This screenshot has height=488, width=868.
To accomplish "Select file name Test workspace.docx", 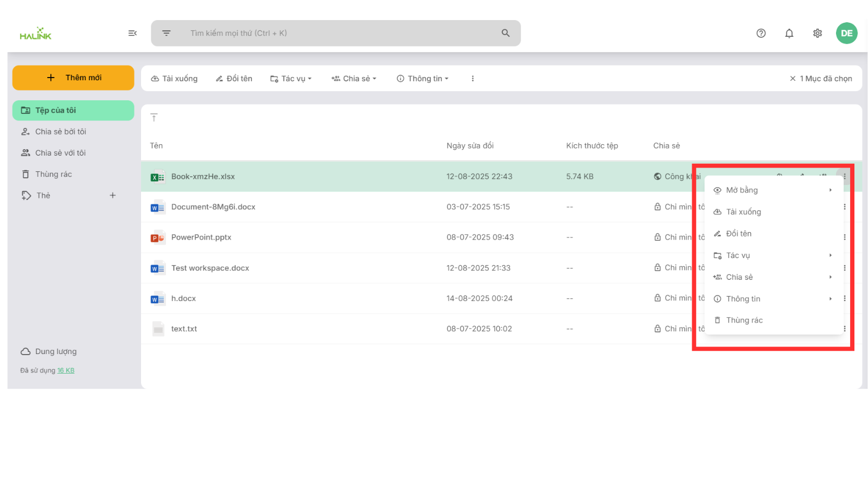I will tap(210, 268).
